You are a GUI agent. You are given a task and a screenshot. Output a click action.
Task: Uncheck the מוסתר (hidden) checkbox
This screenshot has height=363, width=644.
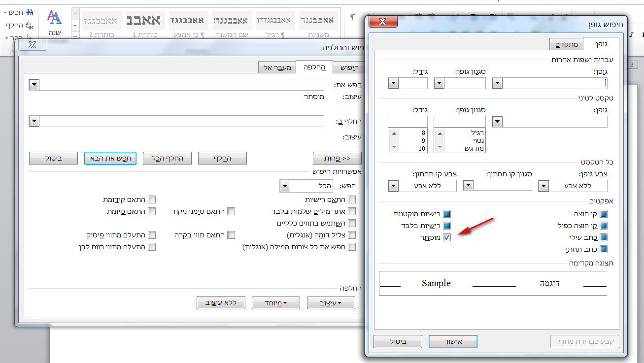447,237
